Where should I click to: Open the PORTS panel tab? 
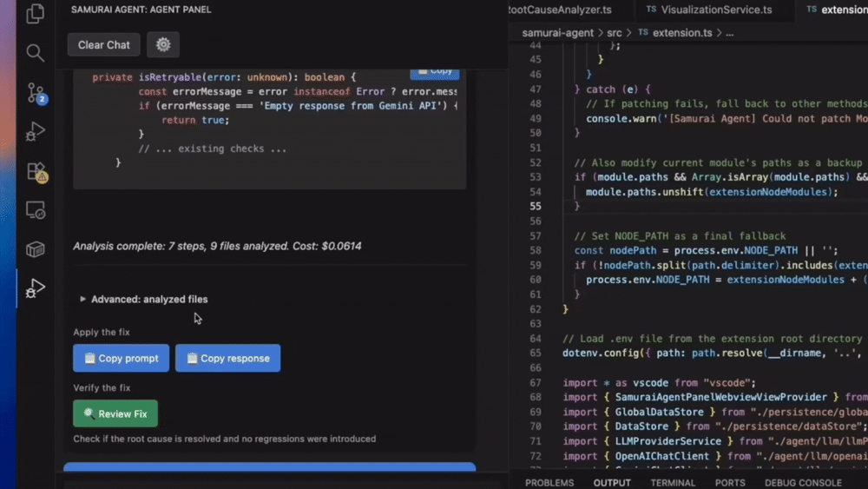coord(730,482)
